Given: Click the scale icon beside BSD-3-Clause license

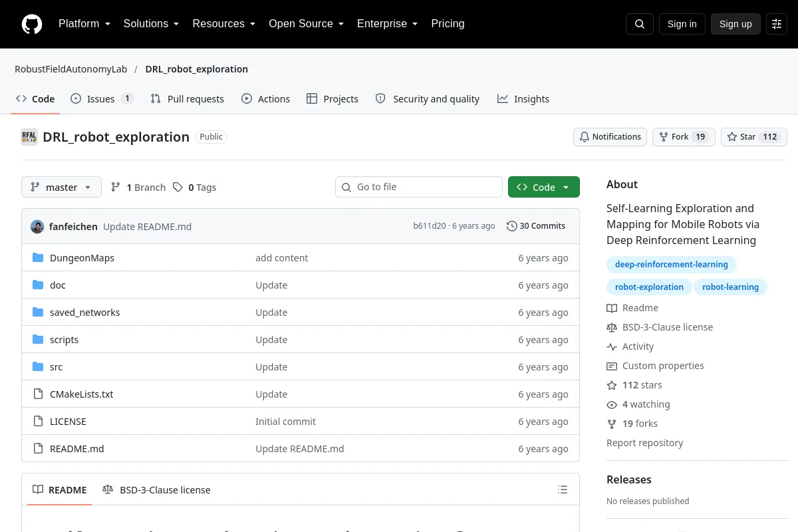Looking at the screenshot, I should coord(612,327).
